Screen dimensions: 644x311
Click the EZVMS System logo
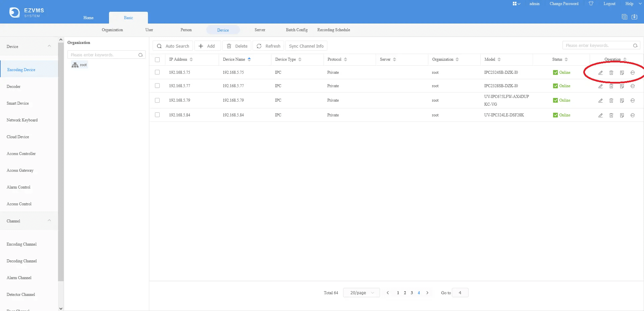click(x=27, y=13)
